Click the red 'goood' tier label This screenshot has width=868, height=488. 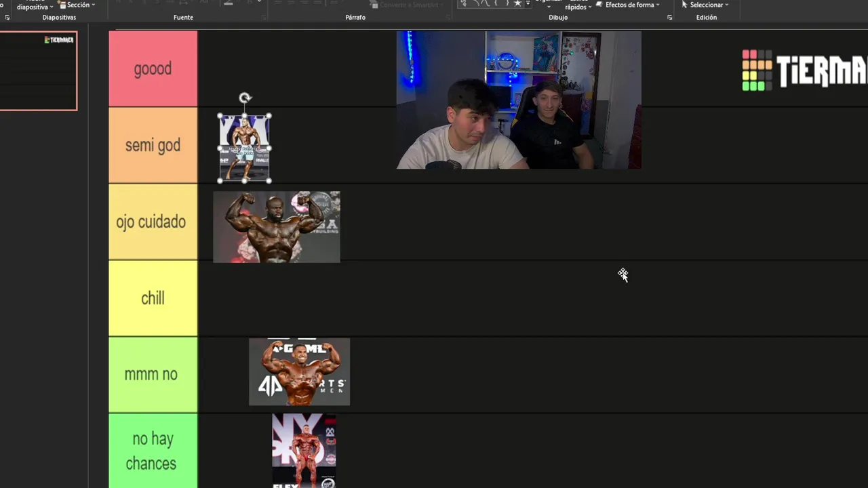(153, 68)
